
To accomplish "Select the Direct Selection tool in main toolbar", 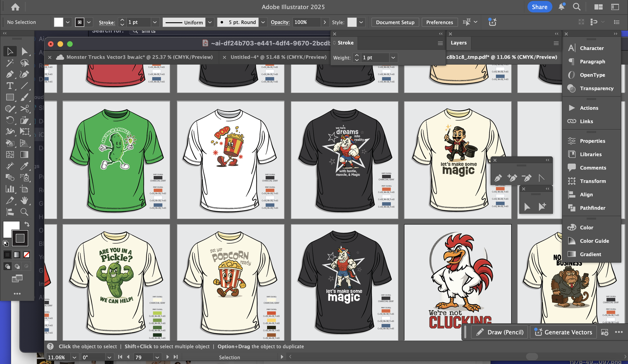I will point(24,51).
